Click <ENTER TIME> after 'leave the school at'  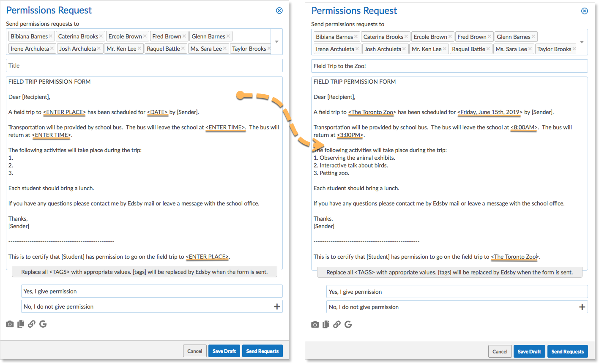pyautogui.click(x=225, y=127)
